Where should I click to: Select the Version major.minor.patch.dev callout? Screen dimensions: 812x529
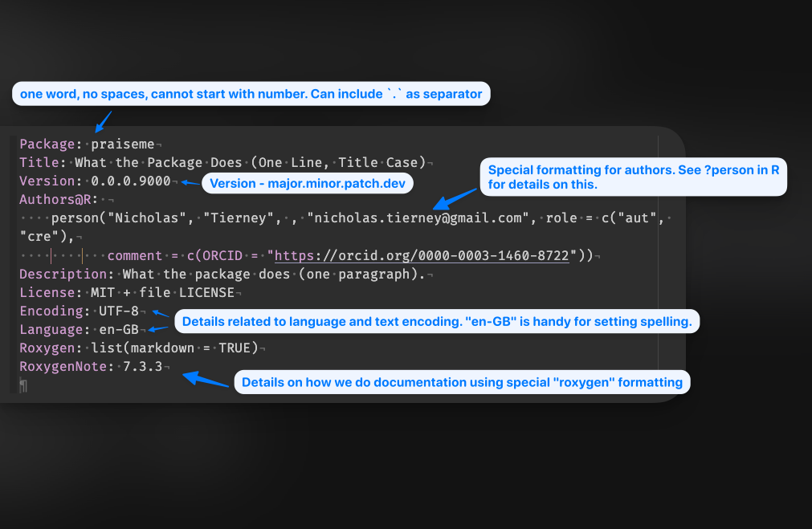307,183
